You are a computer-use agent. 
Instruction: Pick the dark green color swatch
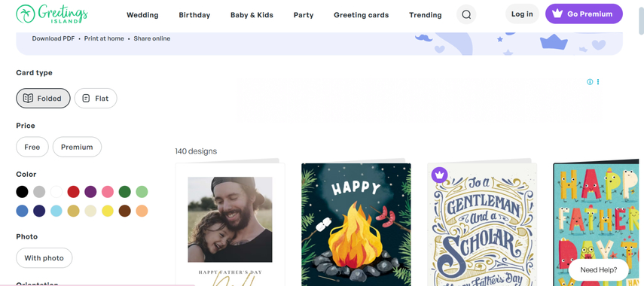pos(124,192)
